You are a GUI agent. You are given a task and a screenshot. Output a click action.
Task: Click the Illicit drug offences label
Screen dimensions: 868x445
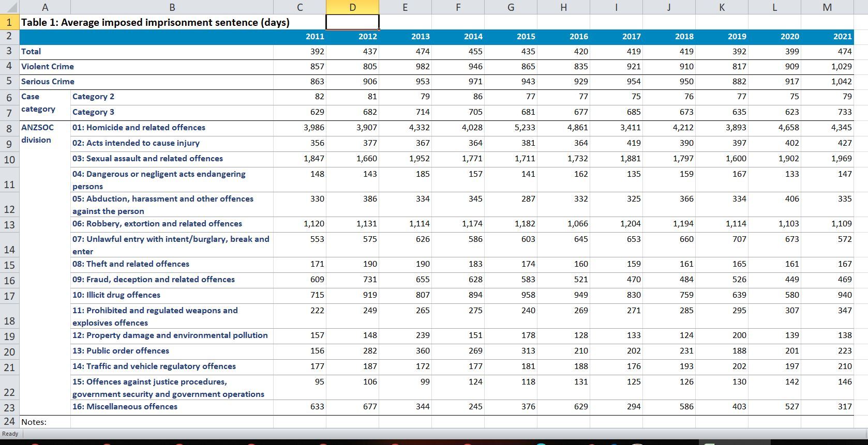(x=116, y=295)
